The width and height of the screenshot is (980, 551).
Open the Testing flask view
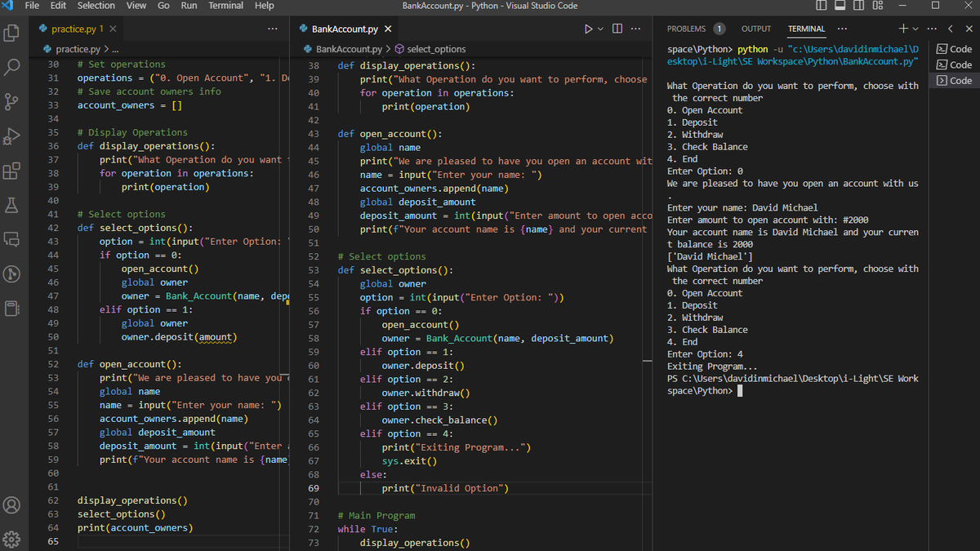(x=11, y=205)
